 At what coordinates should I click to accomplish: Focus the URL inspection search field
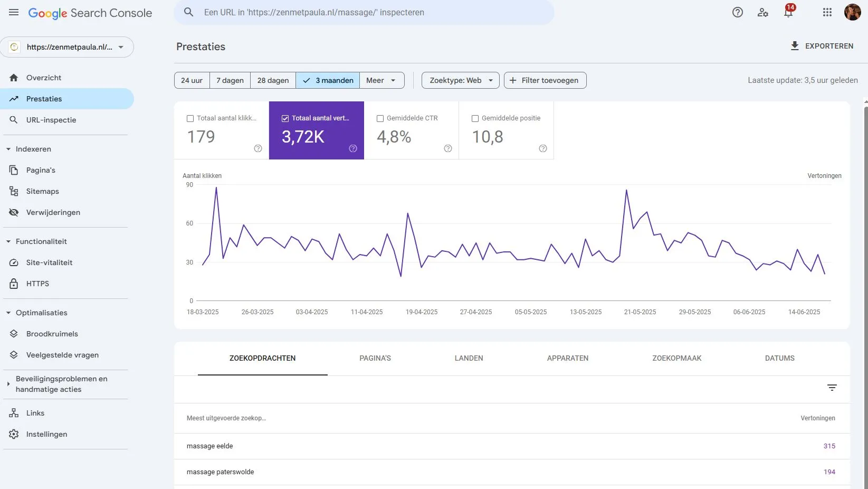pyautogui.click(x=364, y=12)
